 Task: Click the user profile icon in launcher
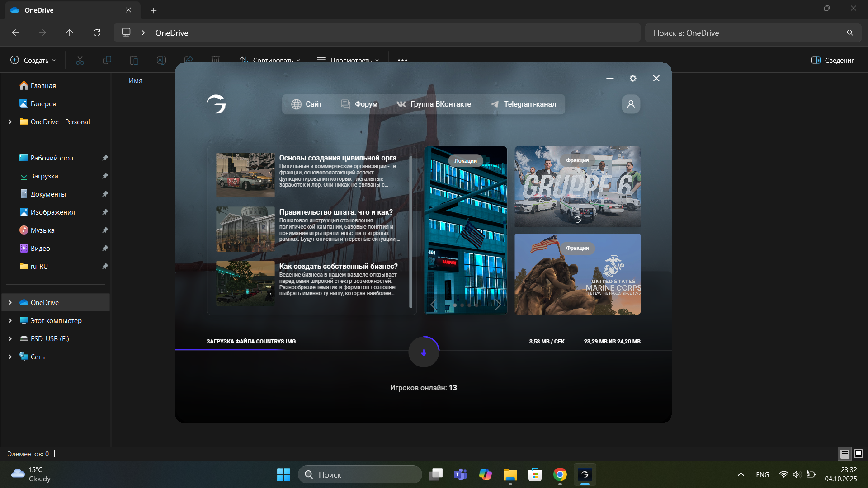pyautogui.click(x=631, y=104)
